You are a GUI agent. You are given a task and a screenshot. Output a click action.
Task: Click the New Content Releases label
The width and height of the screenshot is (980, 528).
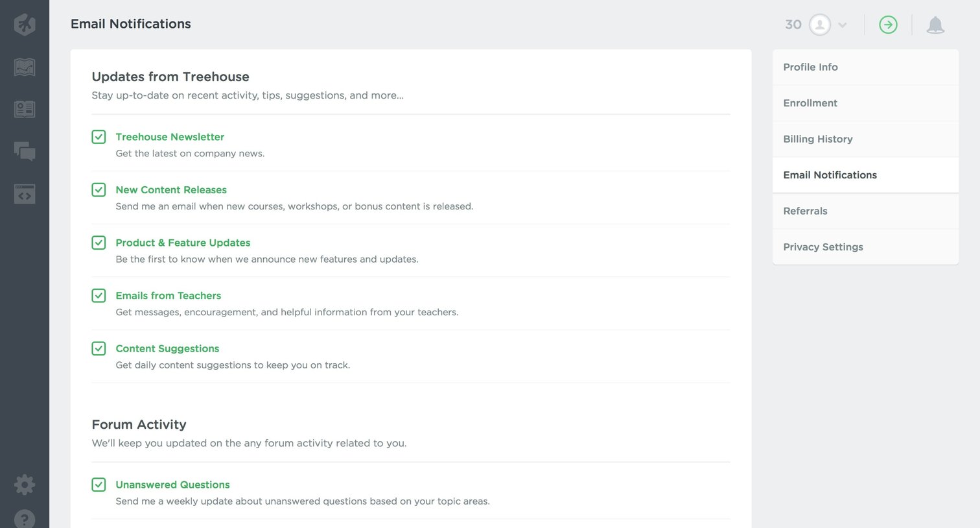point(171,189)
